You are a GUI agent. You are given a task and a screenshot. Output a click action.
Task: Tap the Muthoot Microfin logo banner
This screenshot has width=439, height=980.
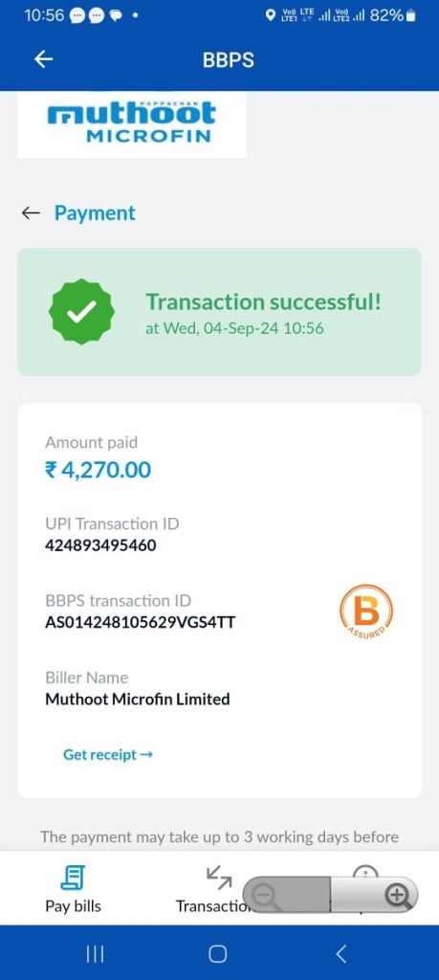131,125
